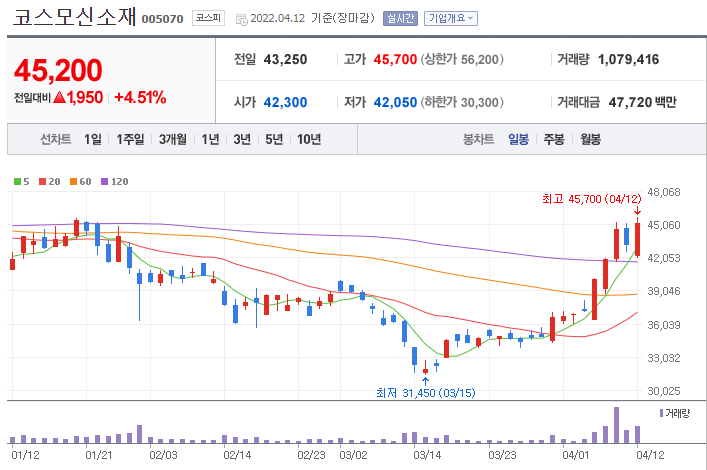Switch to 주봉 candle chart
Screen dimensions: 707x470
coord(554,139)
